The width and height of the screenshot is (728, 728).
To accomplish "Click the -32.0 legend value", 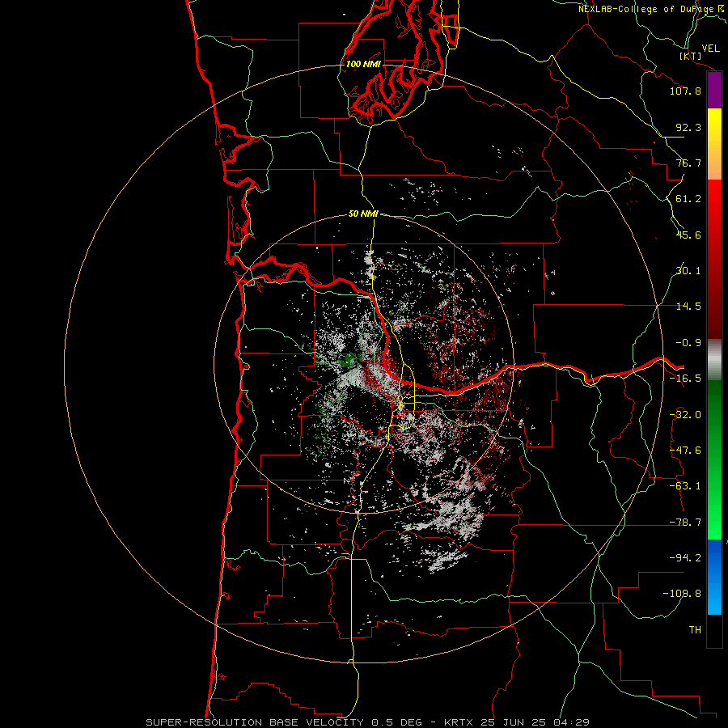I will pos(685,415).
